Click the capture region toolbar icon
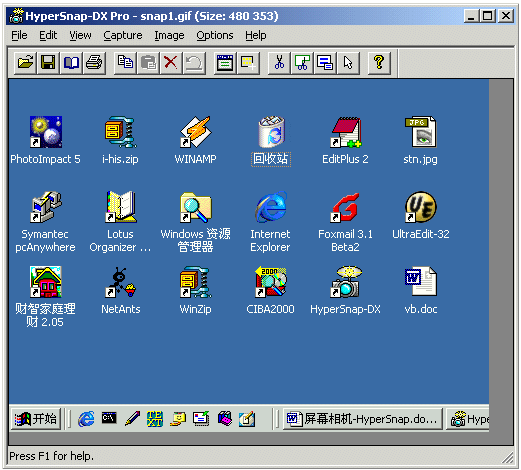Viewport: 521px width, 470px height. (248, 62)
